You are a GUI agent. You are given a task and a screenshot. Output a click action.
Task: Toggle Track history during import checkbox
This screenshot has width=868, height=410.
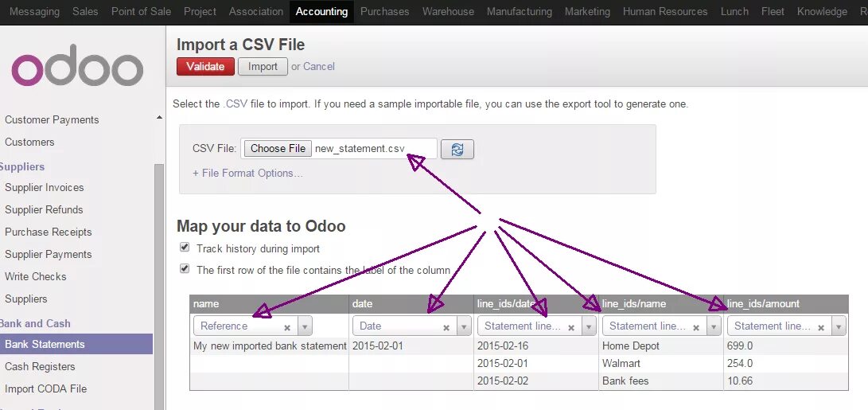[185, 248]
